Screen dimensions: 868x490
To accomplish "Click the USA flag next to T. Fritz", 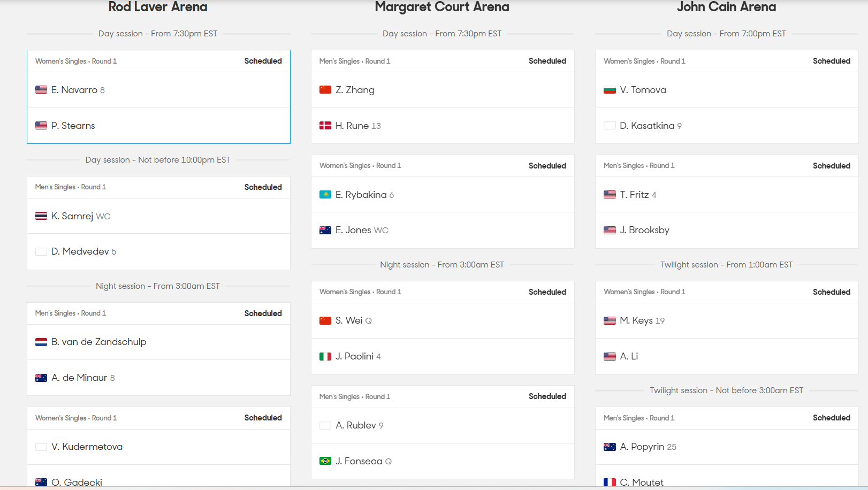I will click(x=610, y=195).
